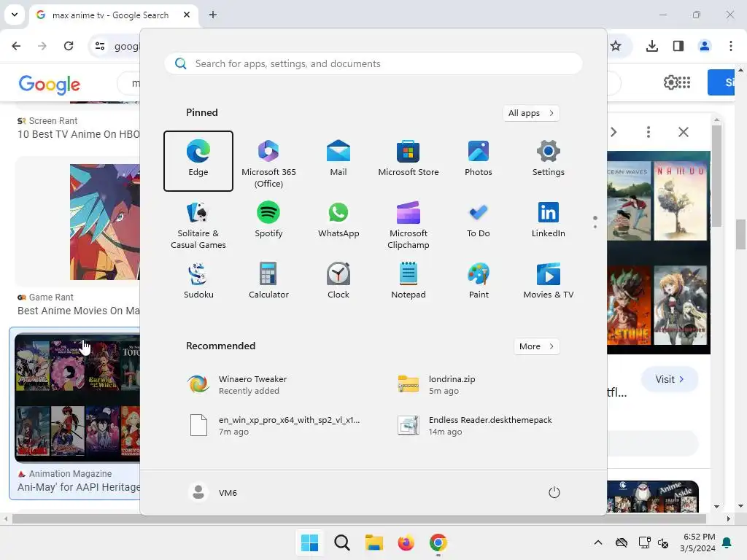Open WhatsApp in Start menu
747x560 pixels.
[x=338, y=220]
